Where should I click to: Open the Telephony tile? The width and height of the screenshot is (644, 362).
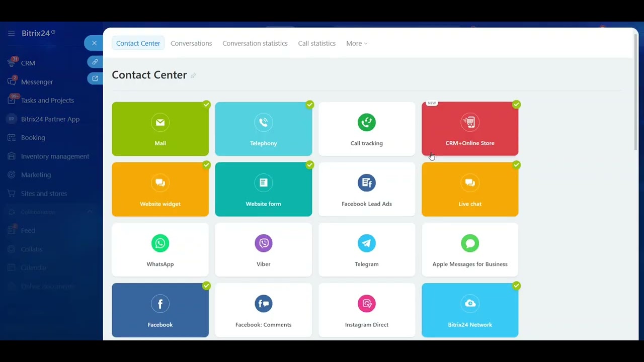pyautogui.click(x=263, y=129)
